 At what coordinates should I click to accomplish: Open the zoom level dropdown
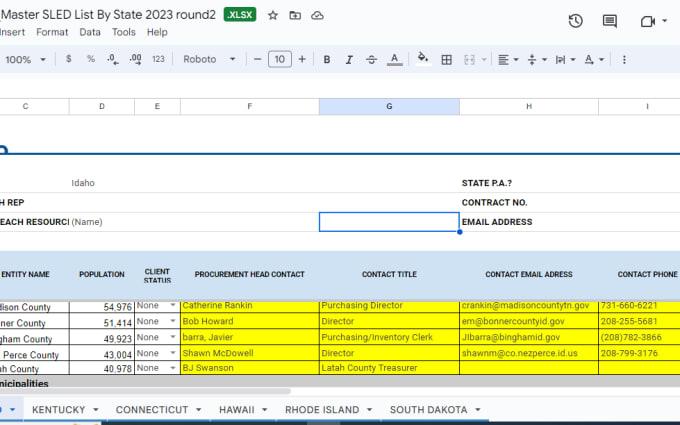click(25, 59)
